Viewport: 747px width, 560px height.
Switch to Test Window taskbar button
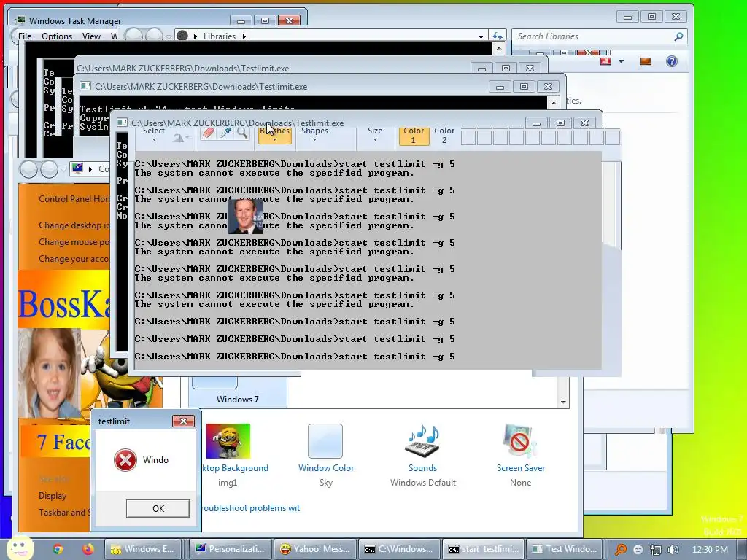pos(565,549)
